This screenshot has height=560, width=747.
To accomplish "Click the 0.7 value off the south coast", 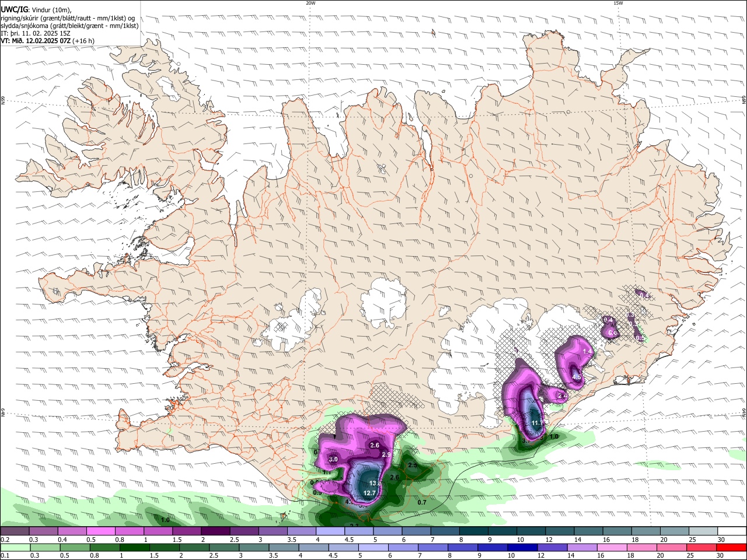I will 423,502.
